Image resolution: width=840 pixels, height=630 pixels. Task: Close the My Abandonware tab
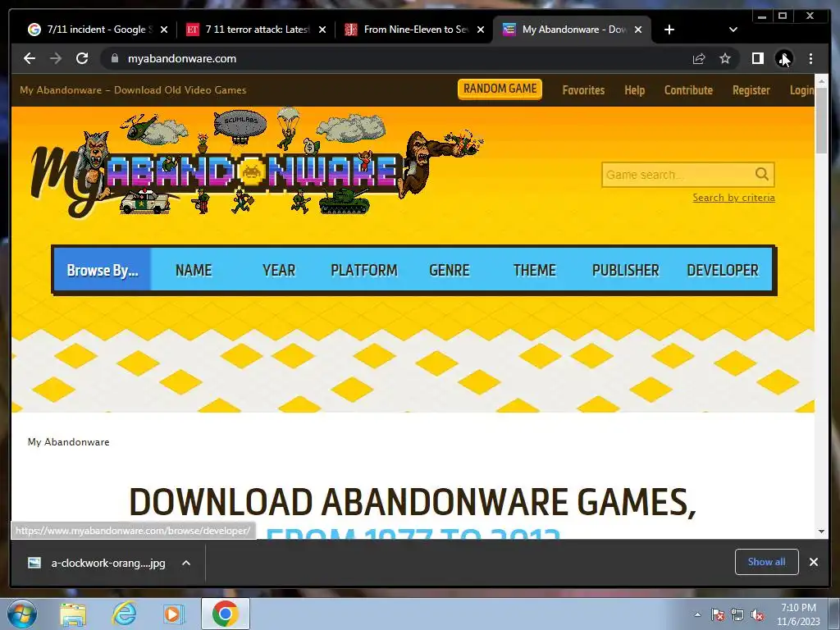coord(638,30)
